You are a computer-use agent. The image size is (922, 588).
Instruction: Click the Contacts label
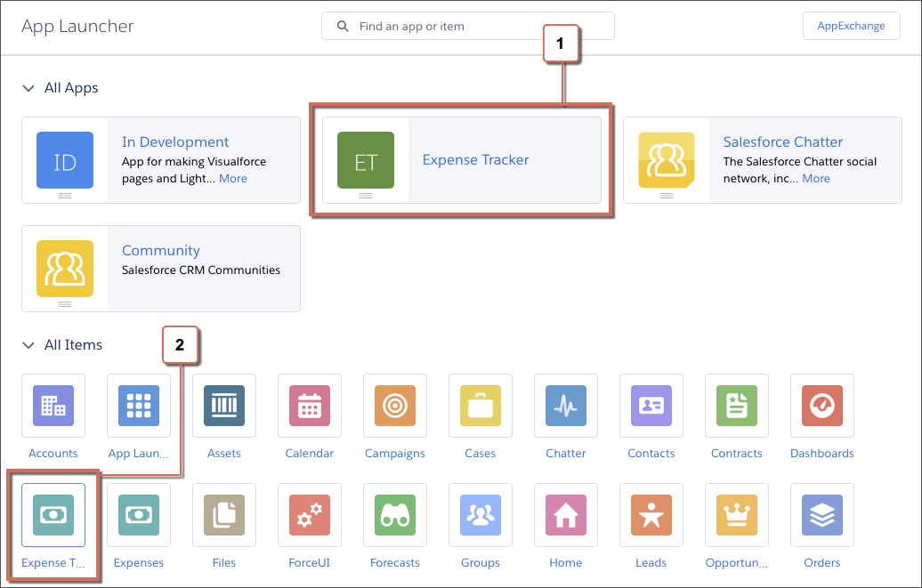[651, 454]
